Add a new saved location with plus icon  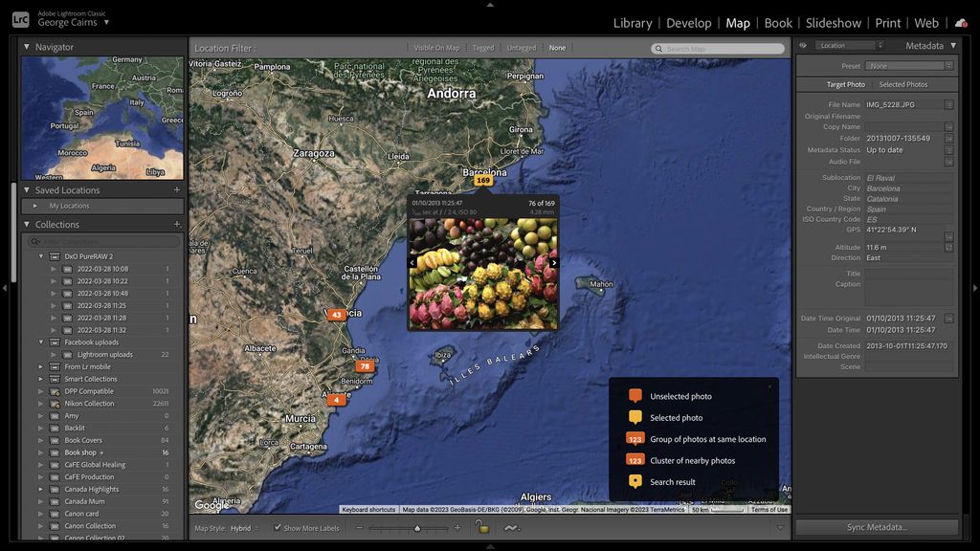(x=177, y=190)
